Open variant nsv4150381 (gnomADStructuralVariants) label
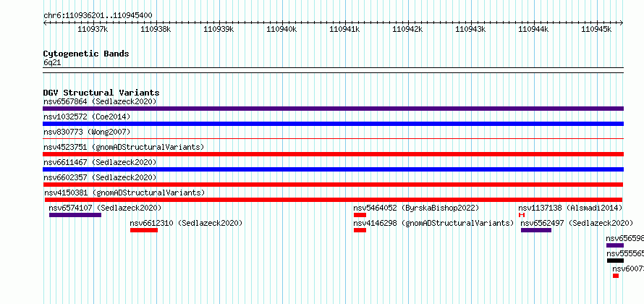The height and width of the screenshot is (304, 644). [124, 193]
